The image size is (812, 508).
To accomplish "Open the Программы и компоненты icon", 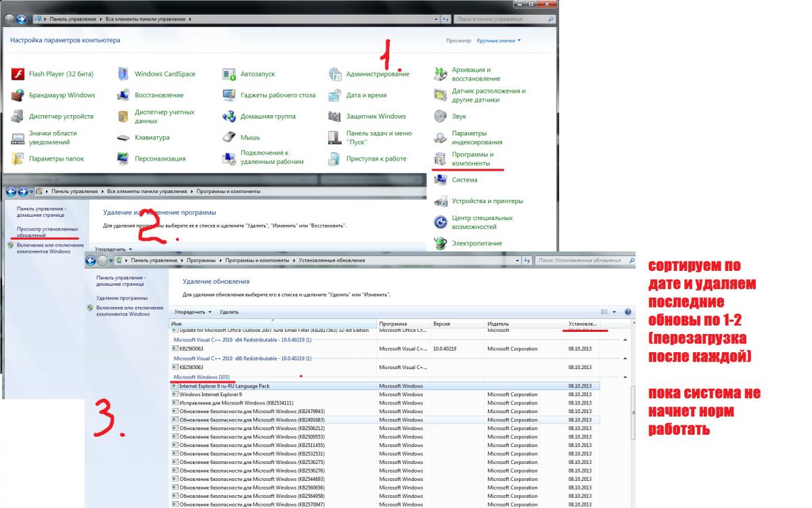I will (441, 158).
